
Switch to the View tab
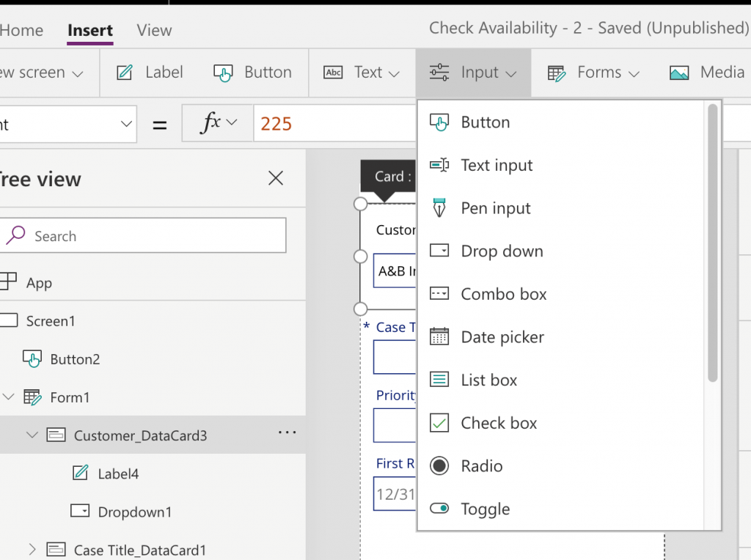tap(153, 30)
